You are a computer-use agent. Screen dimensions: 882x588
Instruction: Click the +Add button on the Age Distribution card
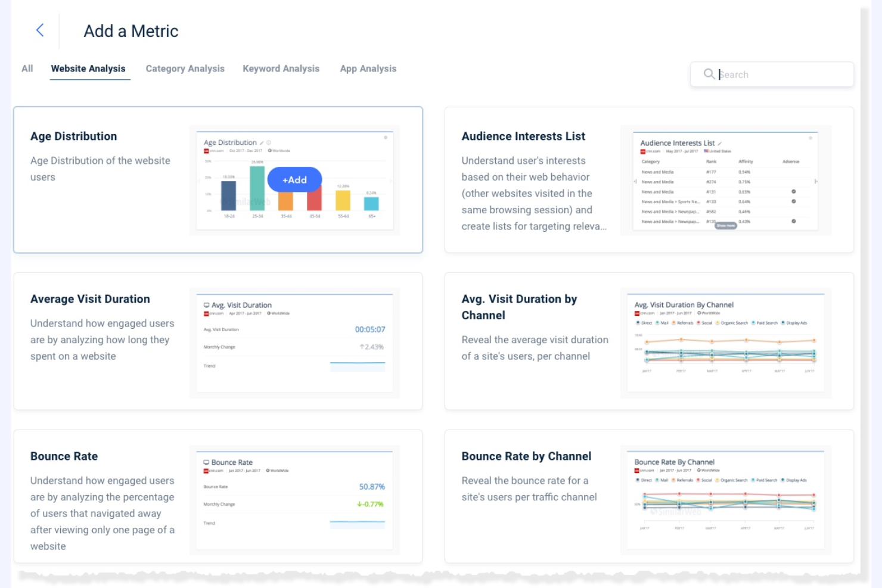click(x=294, y=179)
